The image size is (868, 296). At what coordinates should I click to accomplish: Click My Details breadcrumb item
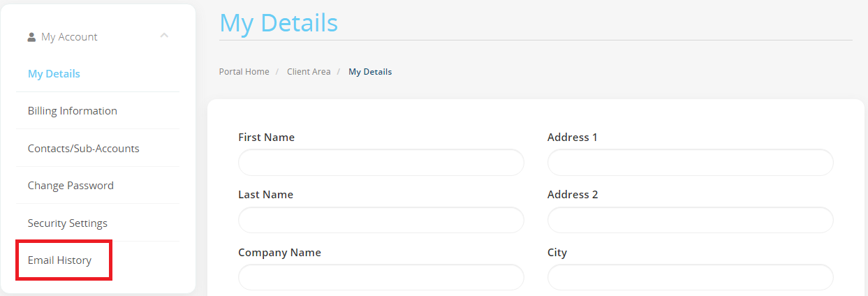(x=370, y=72)
